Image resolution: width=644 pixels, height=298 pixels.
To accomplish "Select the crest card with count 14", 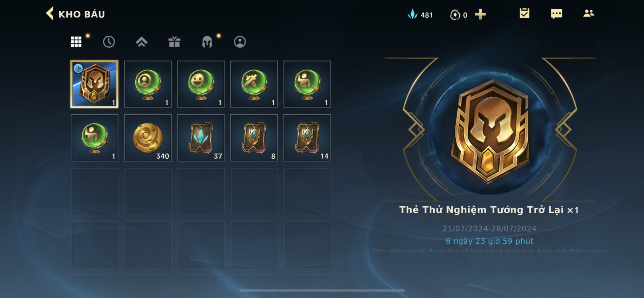I will 307,138.
